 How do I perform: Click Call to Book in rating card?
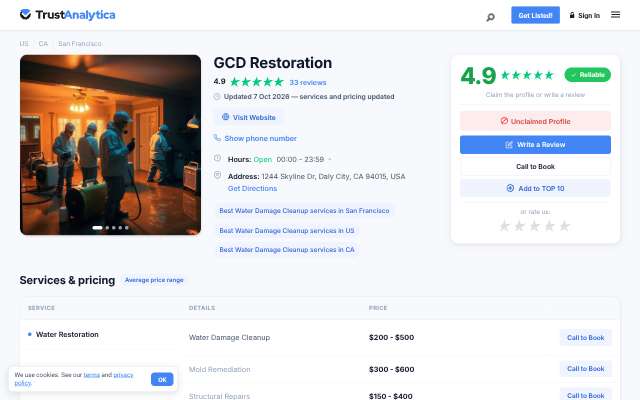535,167
